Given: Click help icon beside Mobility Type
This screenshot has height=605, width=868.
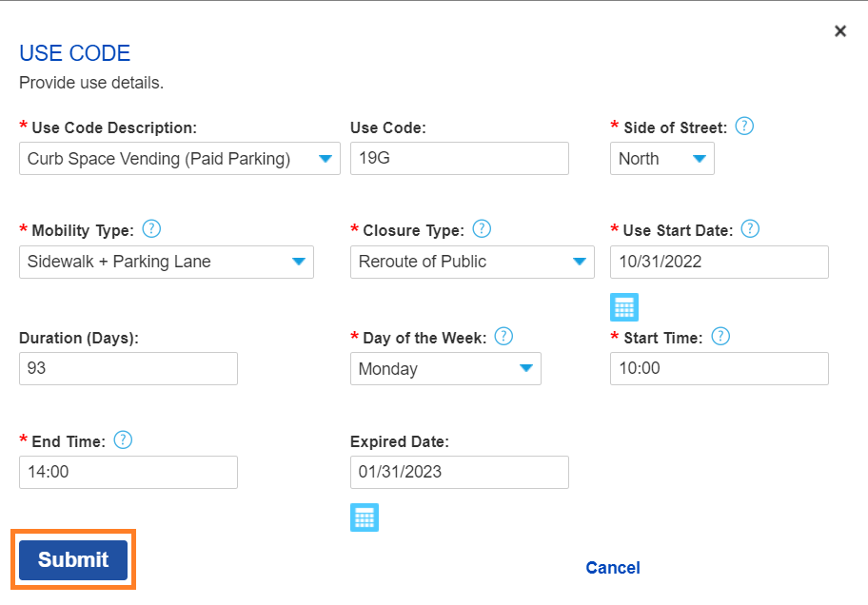Looking at the screenshot, I should (151, 229).
